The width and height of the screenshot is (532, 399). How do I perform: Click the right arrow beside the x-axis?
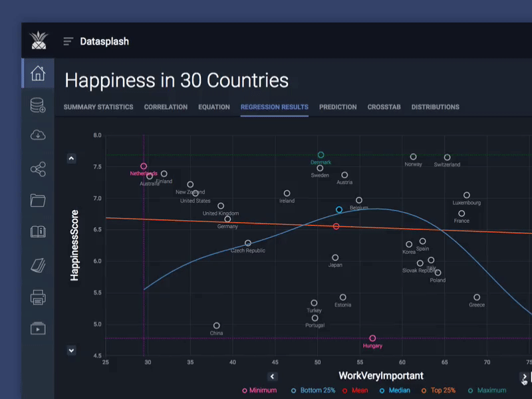point(525,376)
